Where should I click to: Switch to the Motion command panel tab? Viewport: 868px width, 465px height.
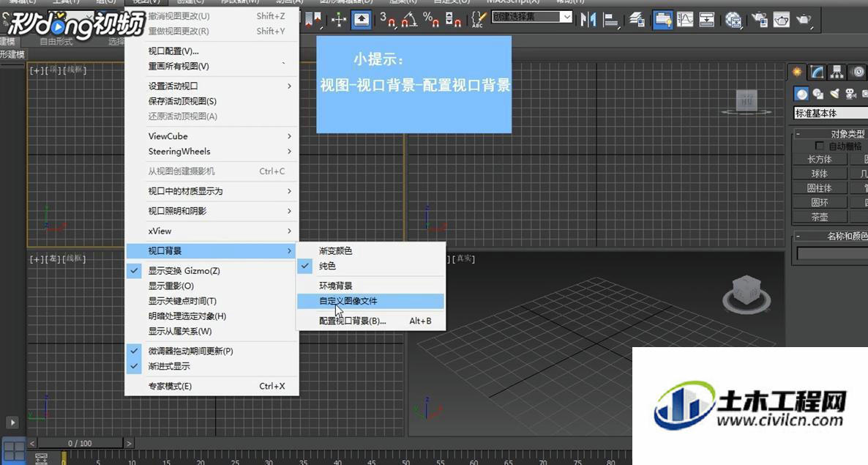858,72
